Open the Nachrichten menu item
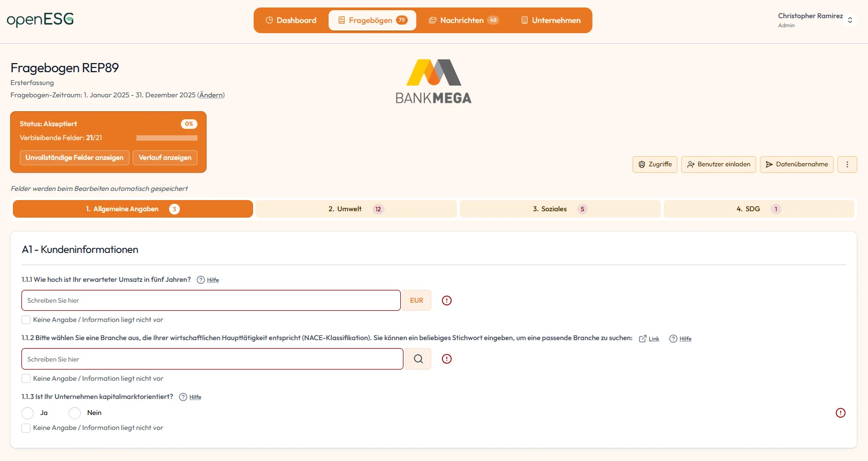The image size is (868, 461). coord(463,20)
